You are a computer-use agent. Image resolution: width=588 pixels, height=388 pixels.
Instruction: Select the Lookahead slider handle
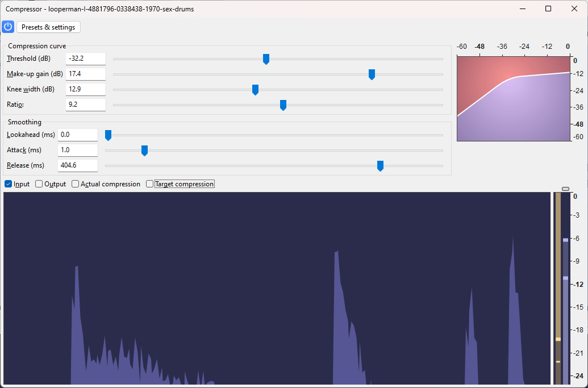(x=108, y=135)
